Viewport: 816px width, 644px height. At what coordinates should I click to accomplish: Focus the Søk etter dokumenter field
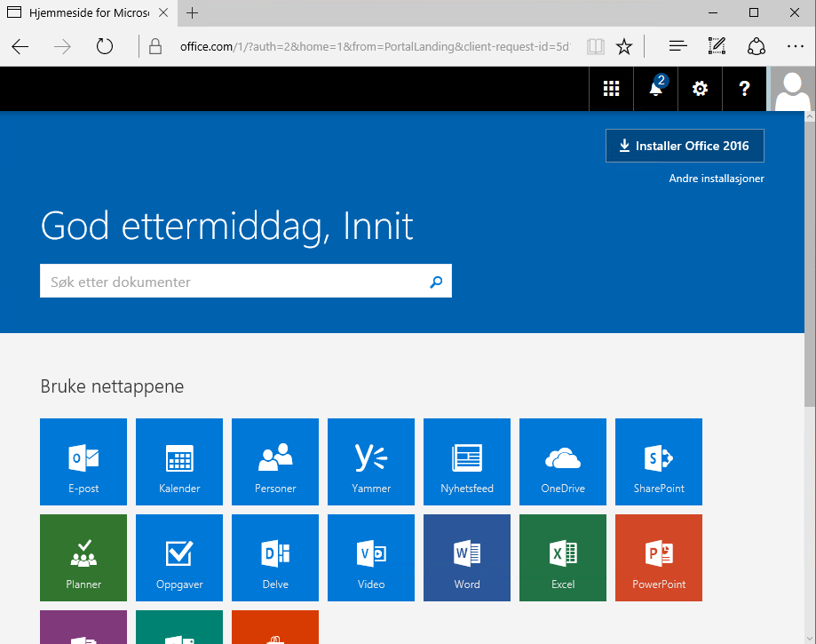(246, 281)
